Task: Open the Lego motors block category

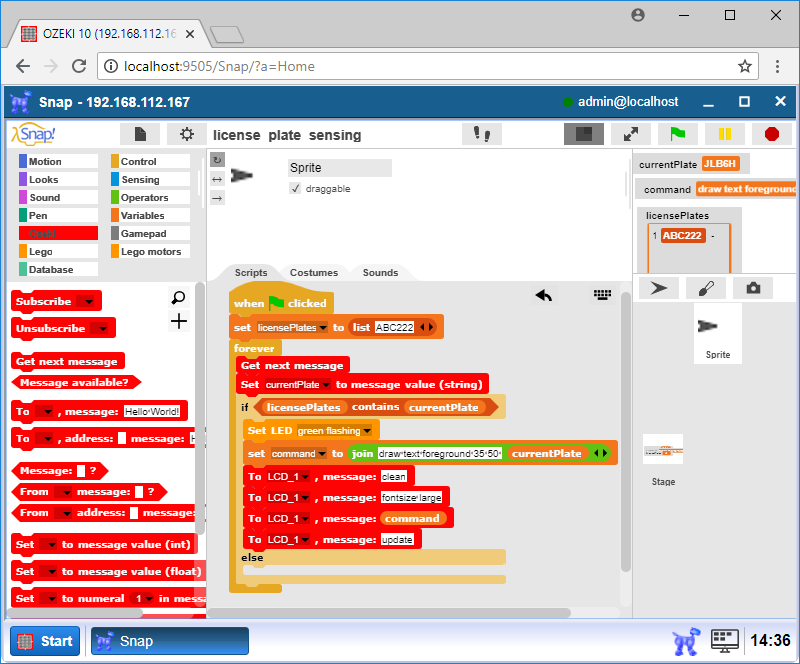Action: [151, 251]
